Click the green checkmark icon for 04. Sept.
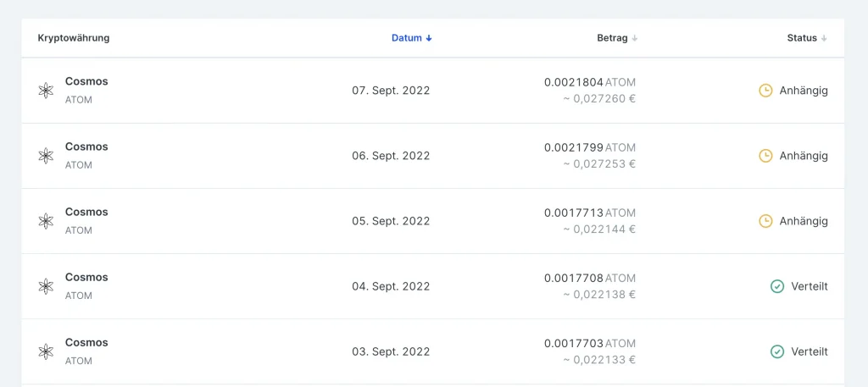The width and height of the screenshot is (868, 387). (777, 286)
